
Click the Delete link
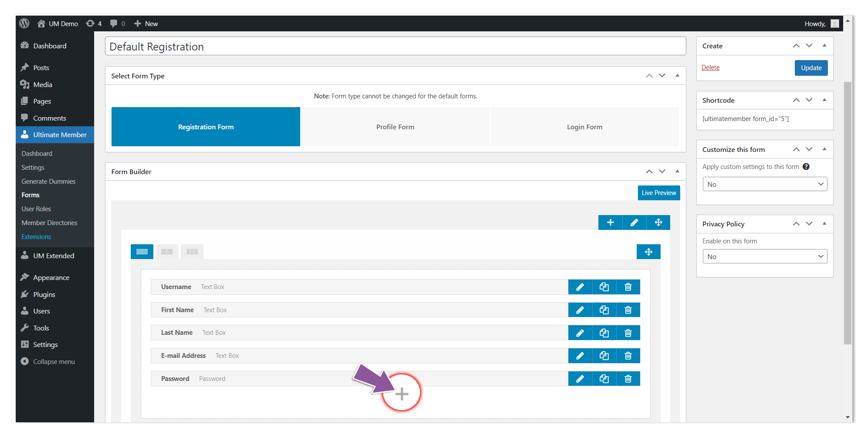point(710,67)
